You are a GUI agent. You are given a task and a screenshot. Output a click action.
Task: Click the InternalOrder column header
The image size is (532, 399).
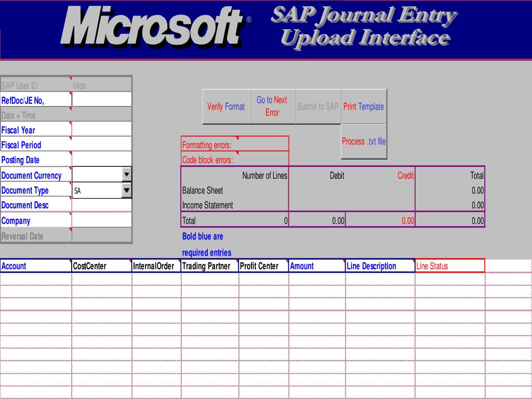point(156,266)
